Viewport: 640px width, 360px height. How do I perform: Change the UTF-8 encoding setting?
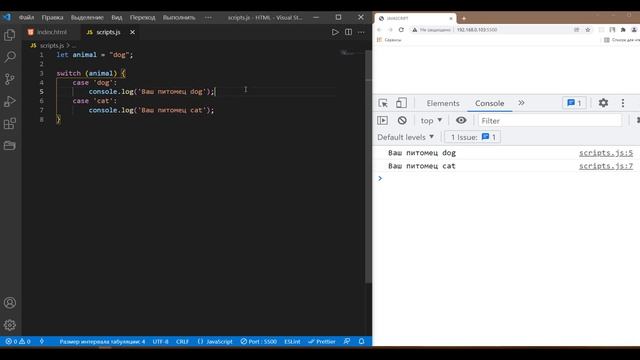160,341
